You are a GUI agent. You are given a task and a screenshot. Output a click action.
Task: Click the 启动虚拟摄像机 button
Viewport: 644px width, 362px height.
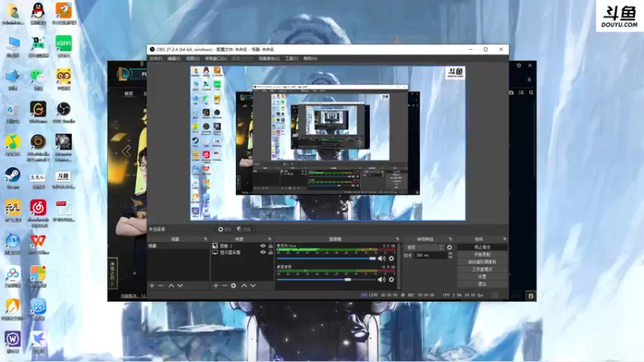tap(482, 262)
